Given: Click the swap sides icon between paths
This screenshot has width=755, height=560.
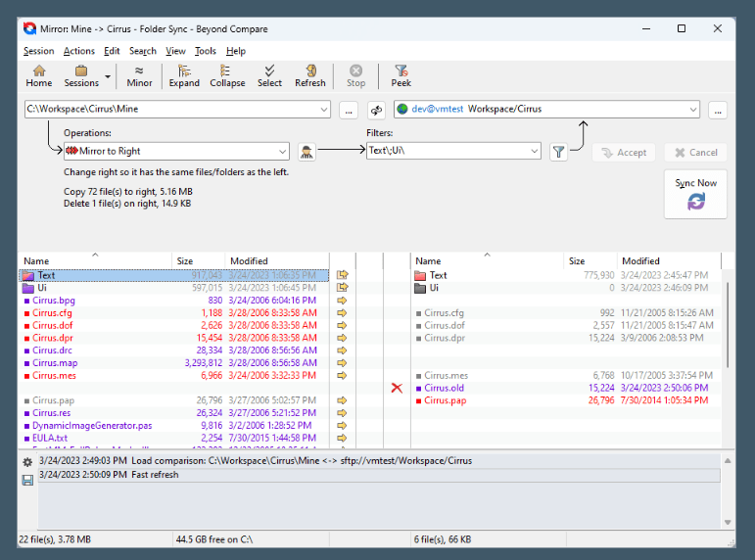Looking at the screenshot, I should click(377, 110).
